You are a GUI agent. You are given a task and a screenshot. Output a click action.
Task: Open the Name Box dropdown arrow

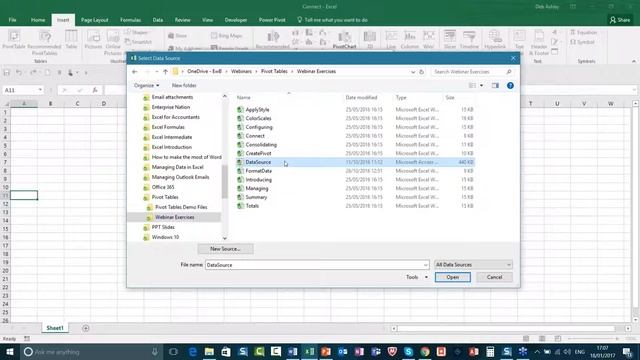pyautogui.click(x=40, y=90)
